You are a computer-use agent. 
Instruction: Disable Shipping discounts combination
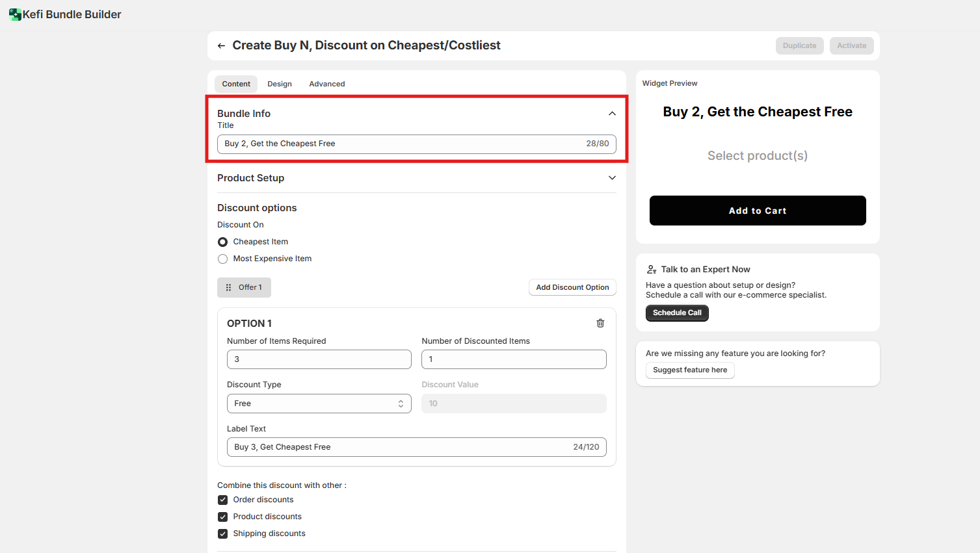coord(223,534)
